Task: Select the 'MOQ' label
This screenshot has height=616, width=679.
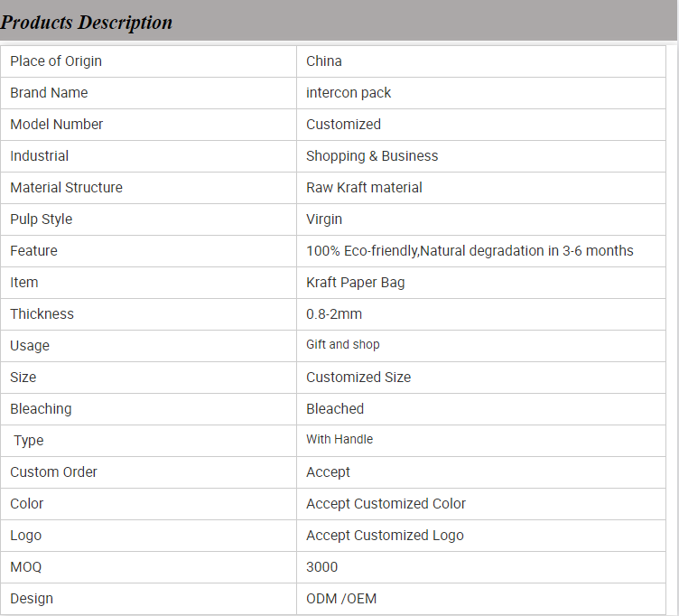Action: [x=26, y=567]
